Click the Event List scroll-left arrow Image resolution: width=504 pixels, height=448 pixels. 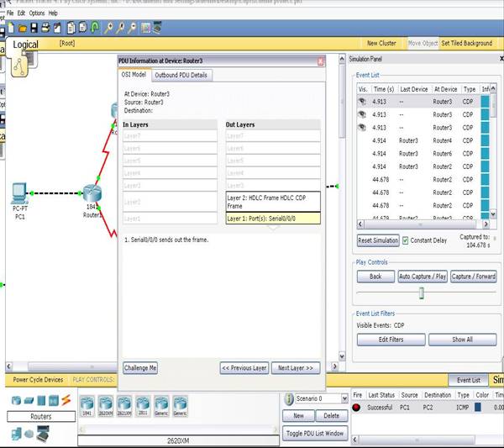[360, 224]
